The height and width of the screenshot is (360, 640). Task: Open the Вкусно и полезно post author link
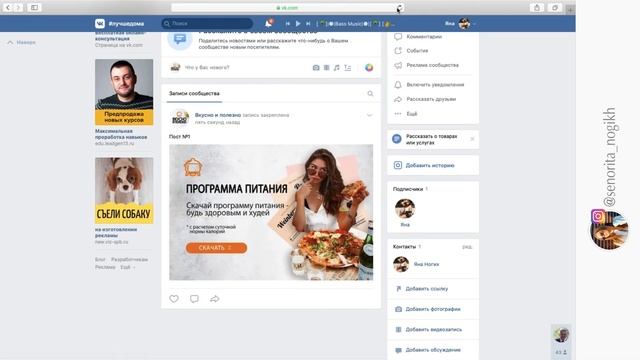218,115
